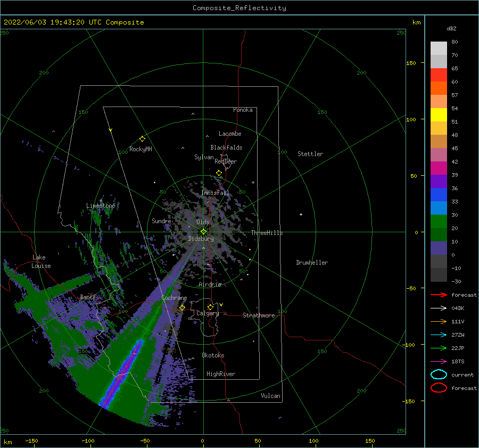Click the white asterisk marker above Limestone
479x448 pixels.
[x=101, y=201]
